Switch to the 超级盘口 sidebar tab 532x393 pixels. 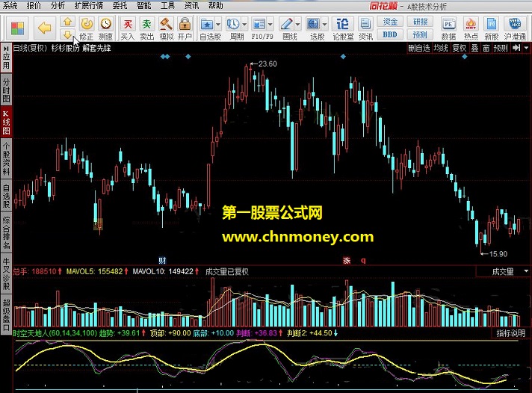pyautogui.click(x=6, y=315)
